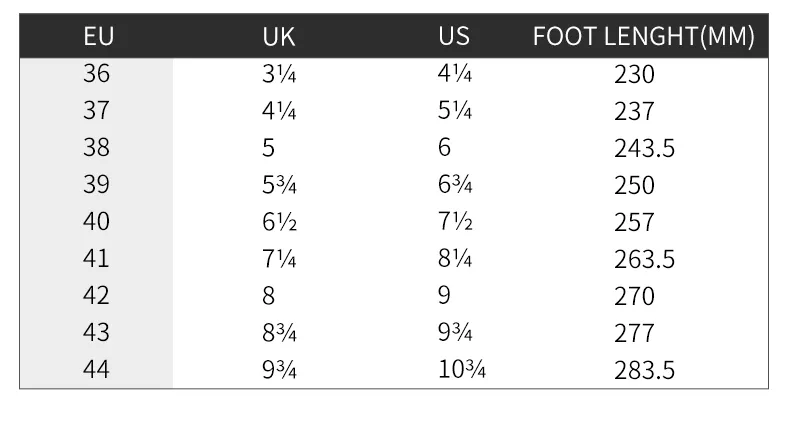Select EU size 36 cell
Screen dimensions: 790x421
(x=97, y=74)
